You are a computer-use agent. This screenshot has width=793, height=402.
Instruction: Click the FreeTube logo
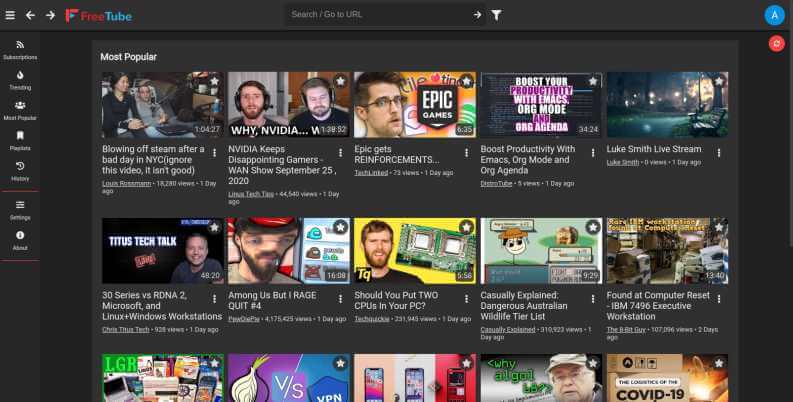click(x=99, y=16)
